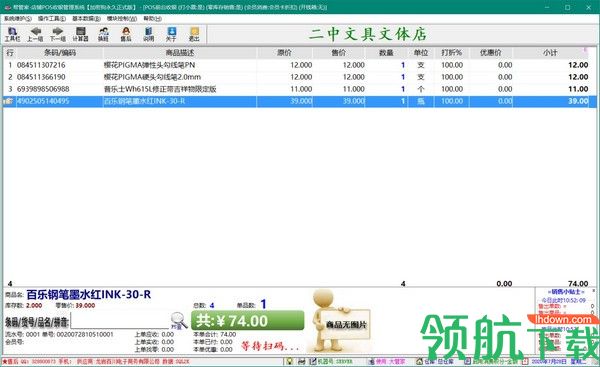Click the 本单合计 74.00 value
The height and width of the screenshot is (367, 600).
[228, 334]
